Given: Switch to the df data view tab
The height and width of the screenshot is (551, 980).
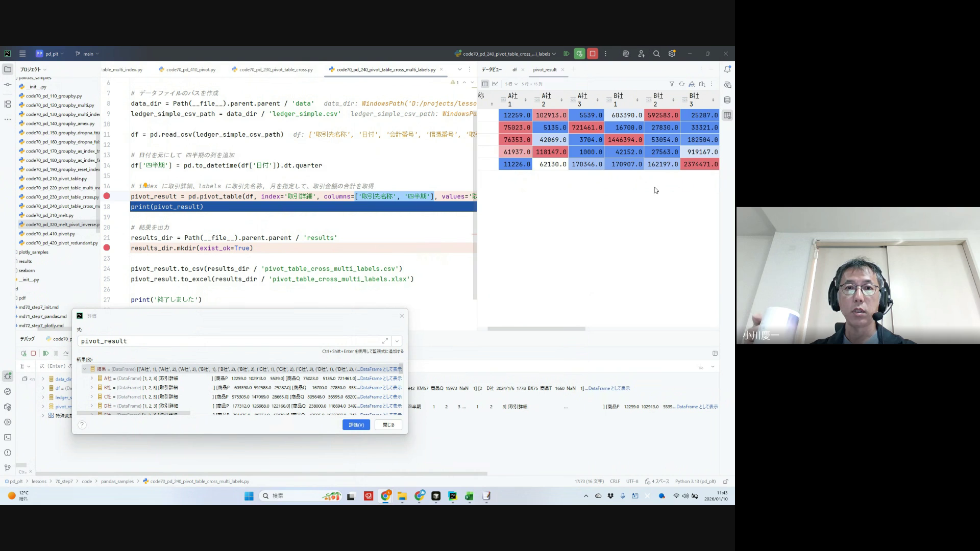Looking at the screenshot, I should pyautogui.click(x=514, y=70).
